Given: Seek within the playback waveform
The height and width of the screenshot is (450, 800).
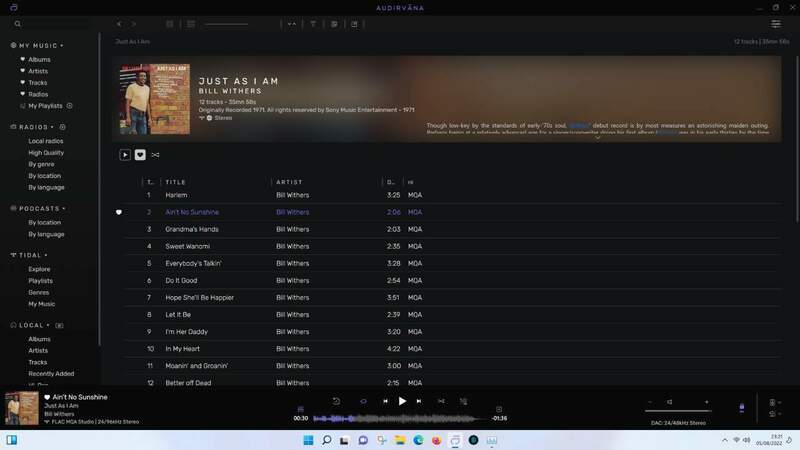Looking at the screenshot, I should point(400,418).
